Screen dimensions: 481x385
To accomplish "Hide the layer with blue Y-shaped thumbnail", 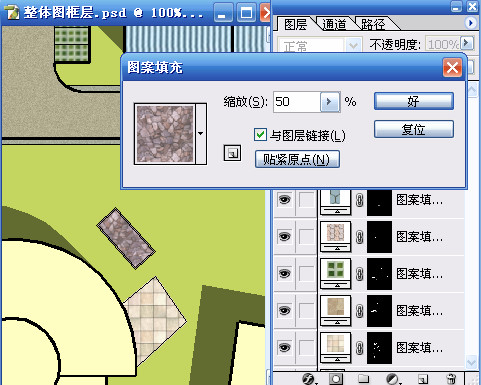I will (x=284, y=200).
